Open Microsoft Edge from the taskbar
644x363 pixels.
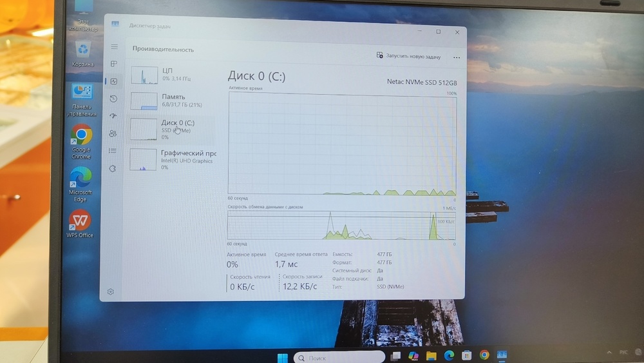449,355
